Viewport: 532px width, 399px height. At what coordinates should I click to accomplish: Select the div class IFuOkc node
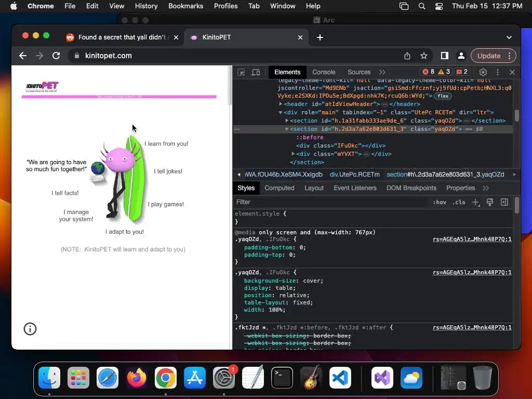(341, 146)
